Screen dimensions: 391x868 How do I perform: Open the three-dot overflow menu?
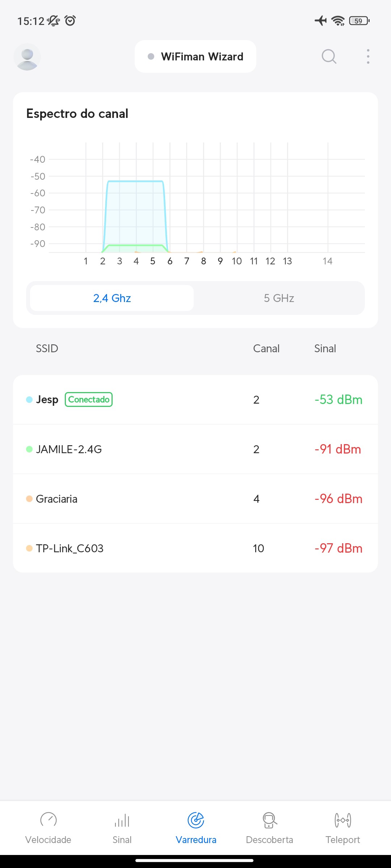[x=368, y=57]
